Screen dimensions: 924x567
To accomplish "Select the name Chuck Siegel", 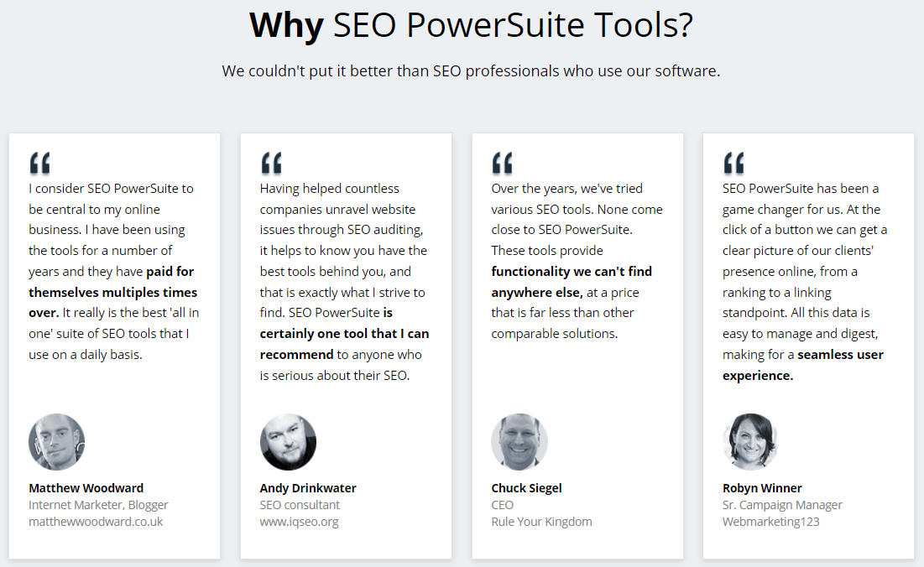I will pos(526,488).
